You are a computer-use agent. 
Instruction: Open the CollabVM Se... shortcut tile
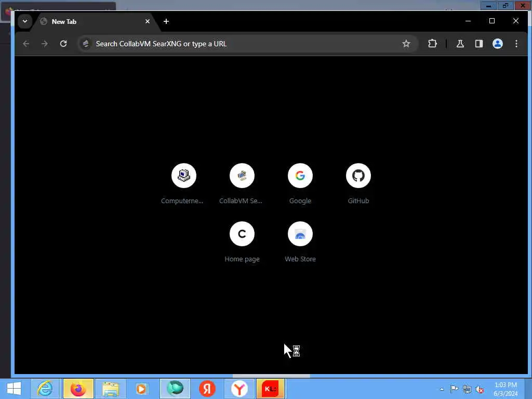point(242,183)
